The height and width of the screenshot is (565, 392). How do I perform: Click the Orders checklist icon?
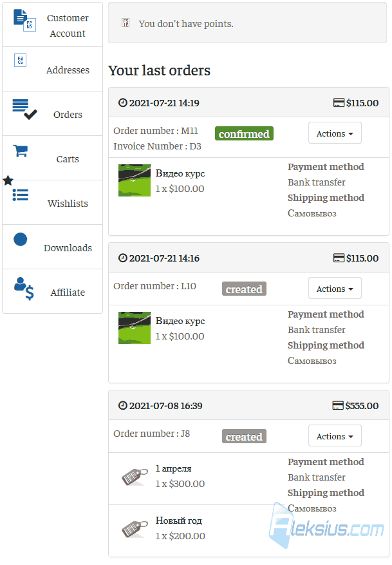24,109
